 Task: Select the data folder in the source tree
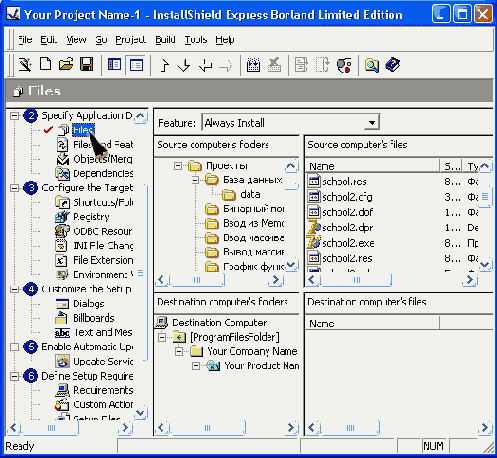(250, 194)
